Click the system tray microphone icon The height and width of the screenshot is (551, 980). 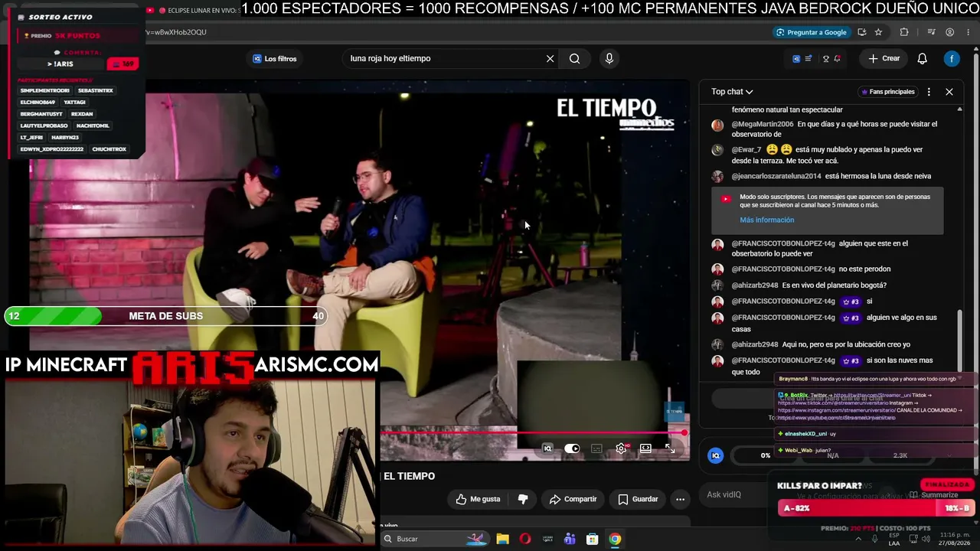coord(875,539)
